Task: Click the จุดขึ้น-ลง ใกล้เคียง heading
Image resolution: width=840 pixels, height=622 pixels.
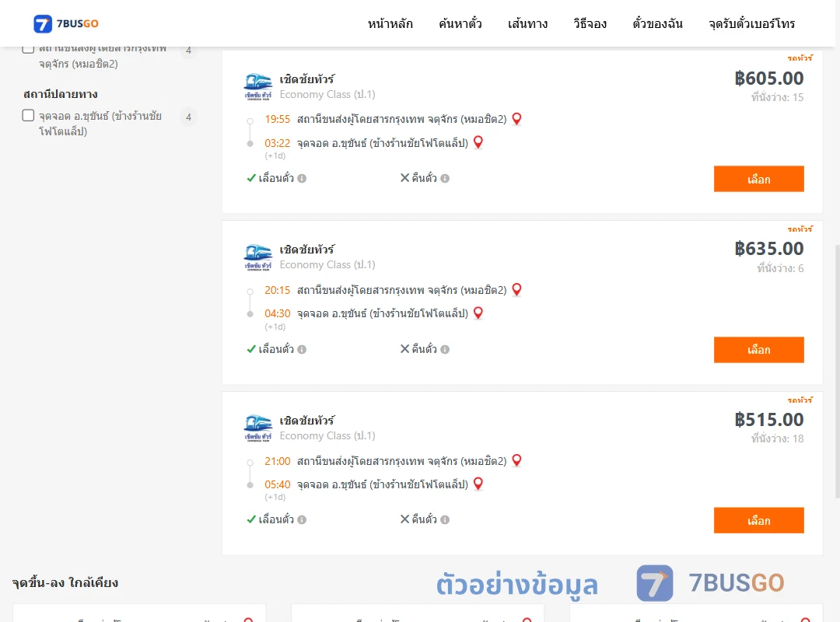Action: click(65, 582)
